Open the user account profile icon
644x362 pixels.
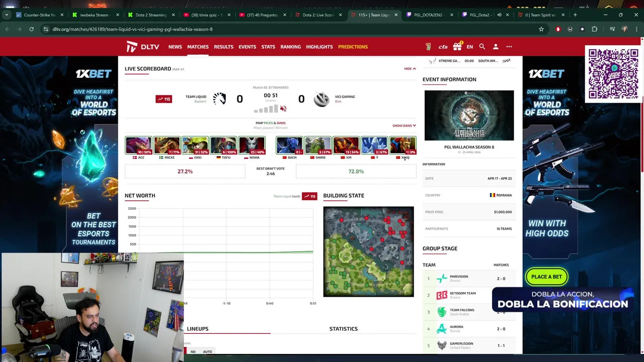click(x=496, y=47)
